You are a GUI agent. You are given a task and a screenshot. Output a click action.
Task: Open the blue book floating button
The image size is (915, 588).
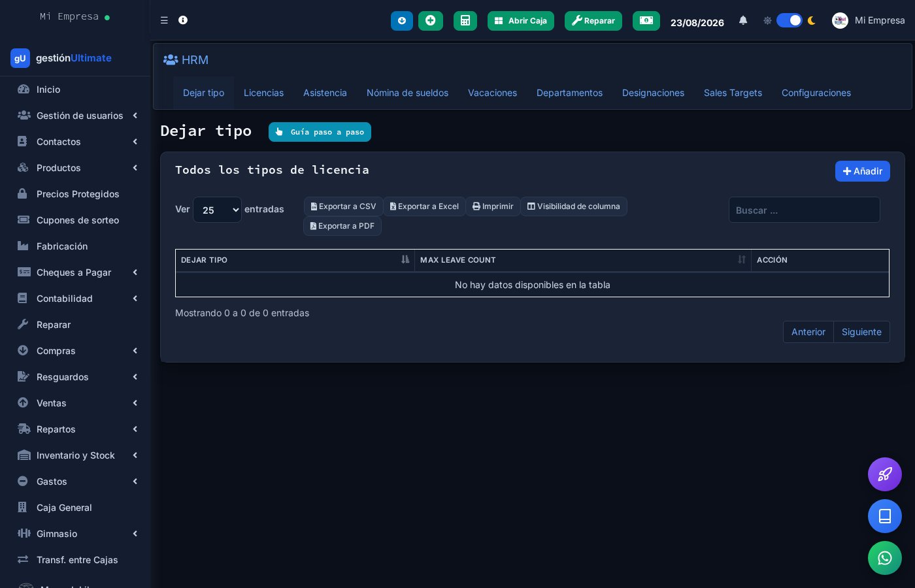pyautogui.click(x=885, y=516)
